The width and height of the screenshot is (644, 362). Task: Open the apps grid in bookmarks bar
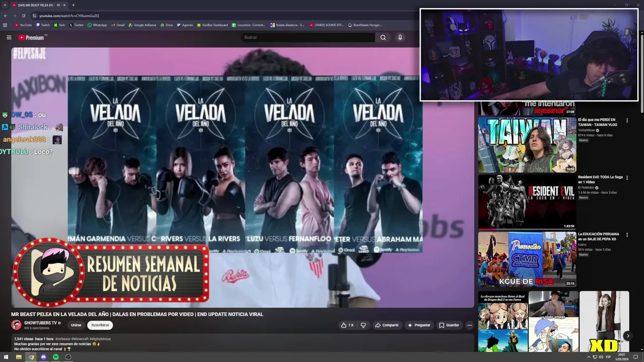(6, 25)
